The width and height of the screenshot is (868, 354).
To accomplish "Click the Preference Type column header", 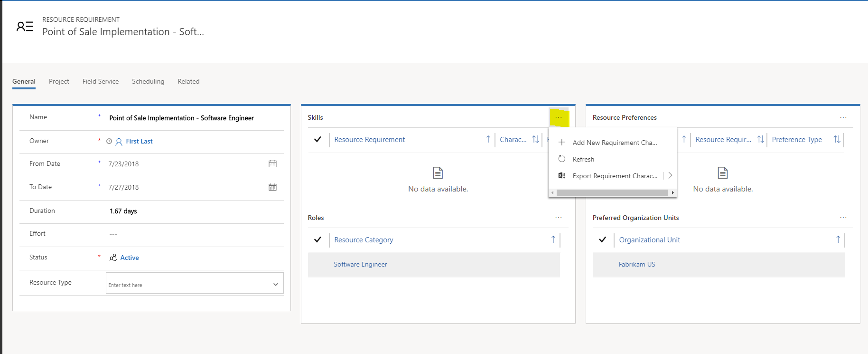I will [797, 140].
